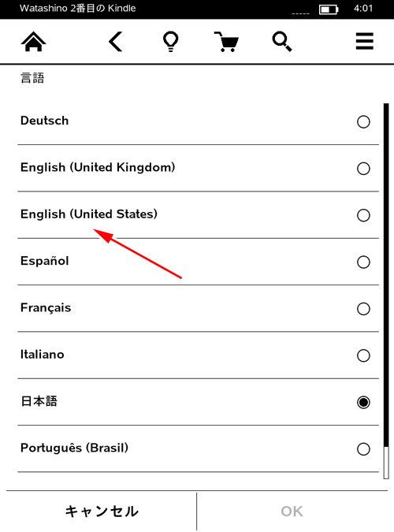Select English (United Kingdom) radio button

363,169
